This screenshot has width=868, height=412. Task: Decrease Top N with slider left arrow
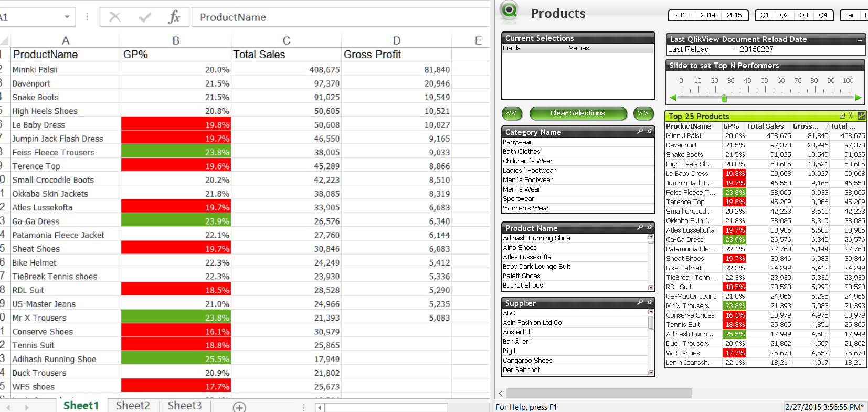tap(673, 98)
